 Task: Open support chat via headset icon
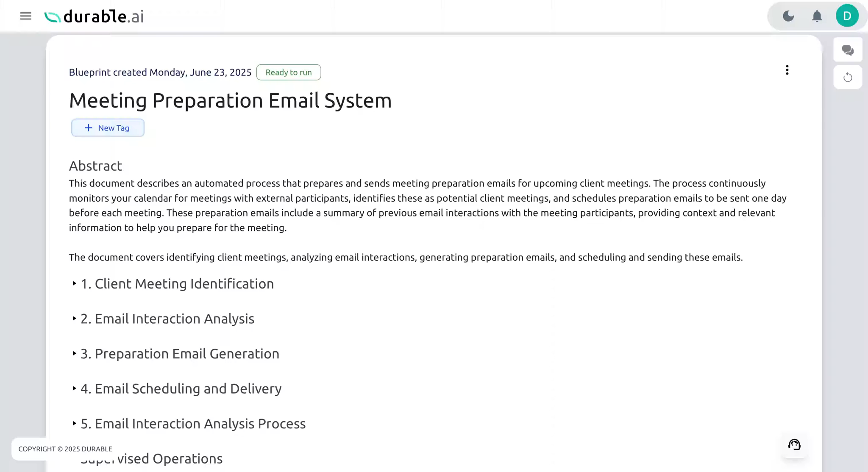point(794,445)
